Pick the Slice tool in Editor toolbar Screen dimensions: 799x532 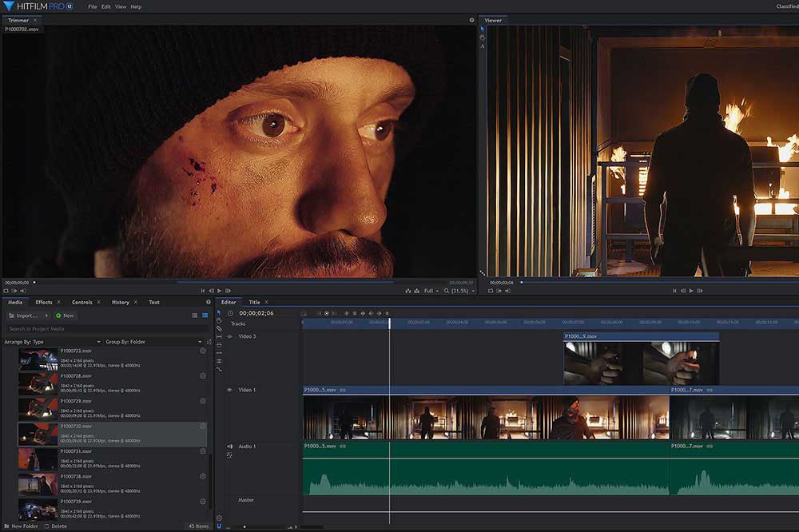pos(219,328)
